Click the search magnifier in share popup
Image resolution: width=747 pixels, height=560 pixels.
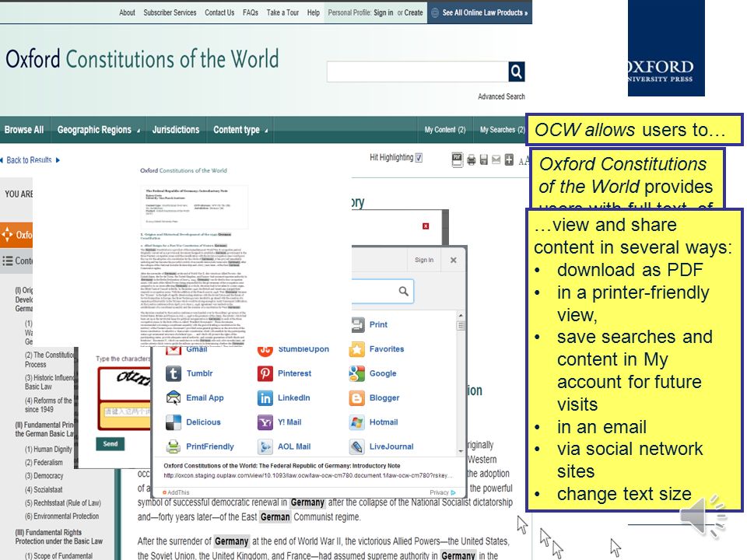(x=404, y=291)
